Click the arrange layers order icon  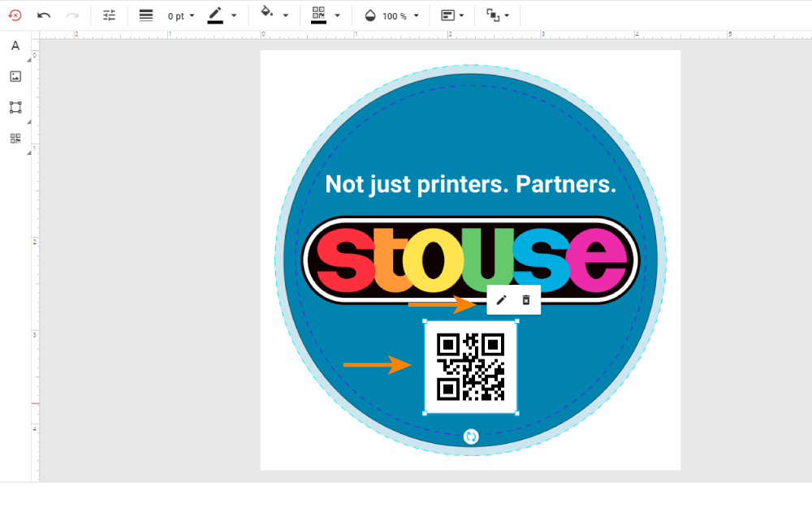(493, 15)
